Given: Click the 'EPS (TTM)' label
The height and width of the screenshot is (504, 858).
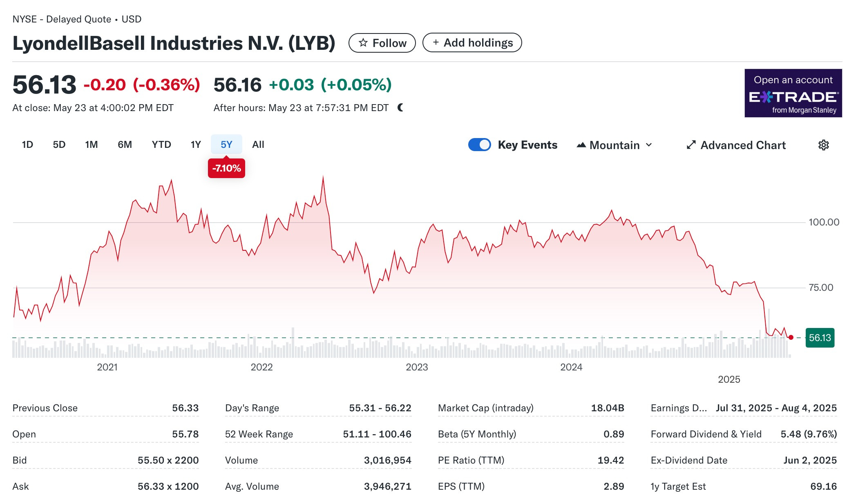Looking at the screenshot, I should (461, 486).
